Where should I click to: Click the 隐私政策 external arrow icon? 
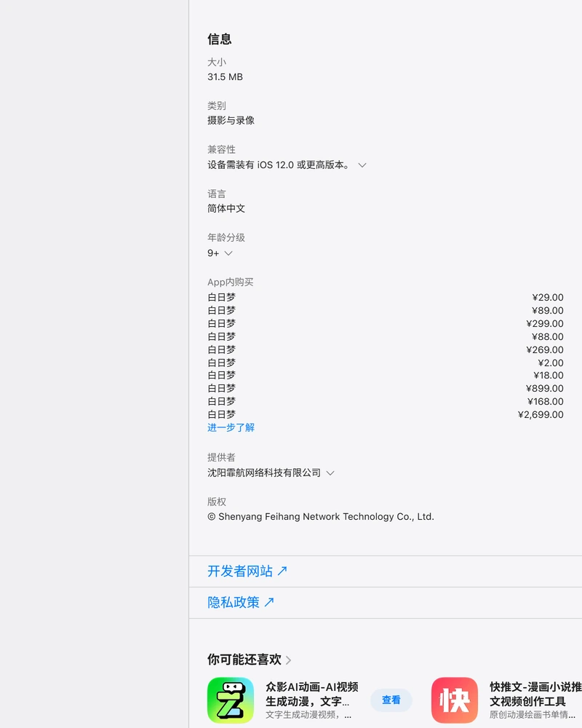[x=269, y=602]
